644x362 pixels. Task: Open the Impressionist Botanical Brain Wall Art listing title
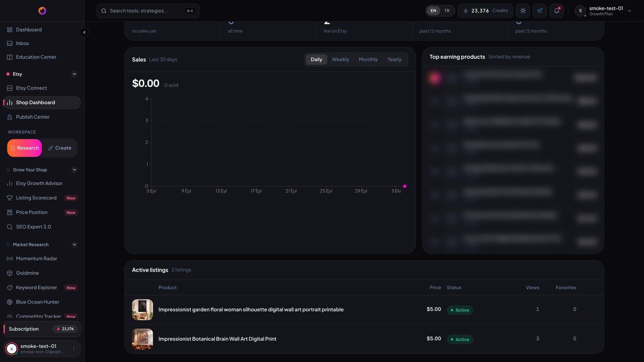click(217, 339)
